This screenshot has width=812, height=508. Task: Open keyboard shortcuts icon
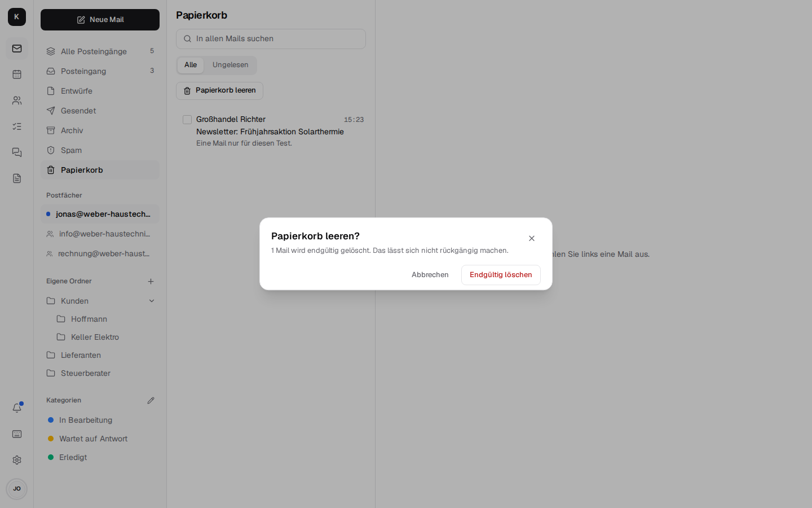tap(17, 434)
